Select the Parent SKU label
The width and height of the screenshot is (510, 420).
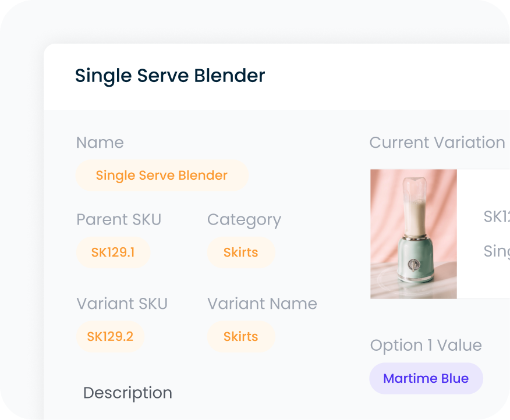[118, 219]
